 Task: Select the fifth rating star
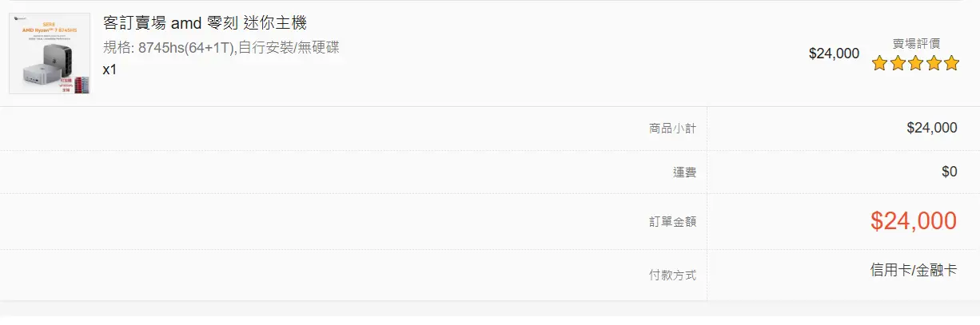[951, 63]
